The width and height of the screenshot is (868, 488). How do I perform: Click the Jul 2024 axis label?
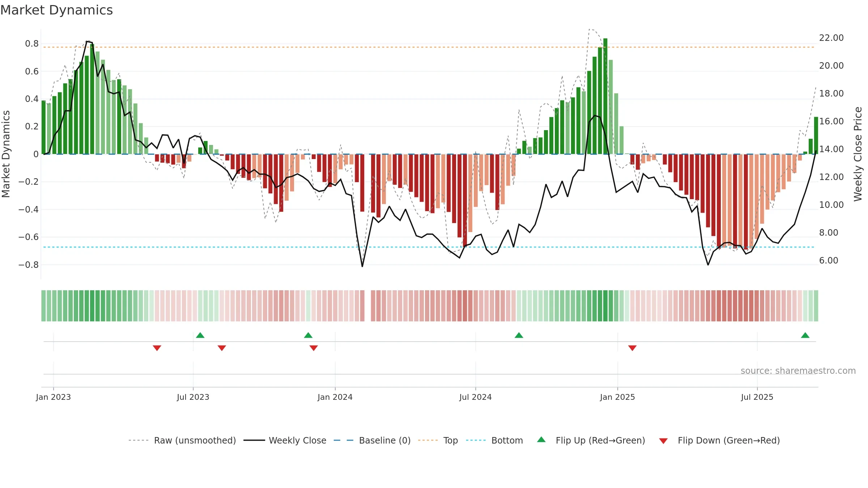point(476,397)
